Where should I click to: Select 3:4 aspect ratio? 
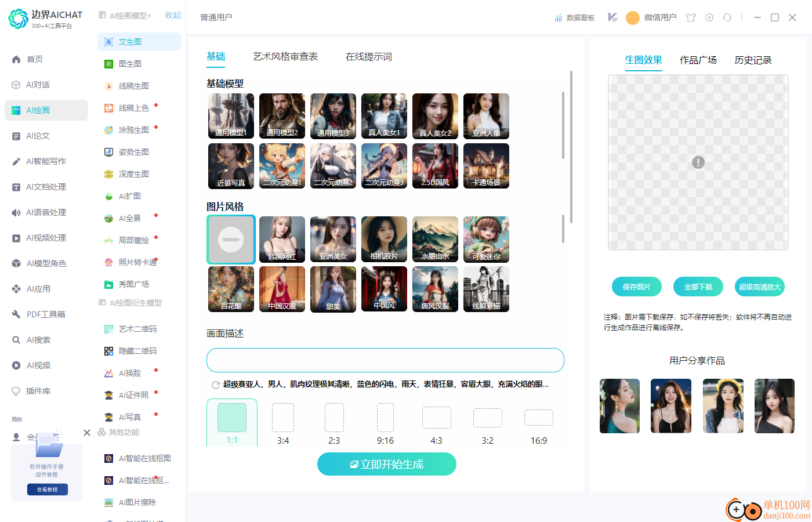coord(283,424)
